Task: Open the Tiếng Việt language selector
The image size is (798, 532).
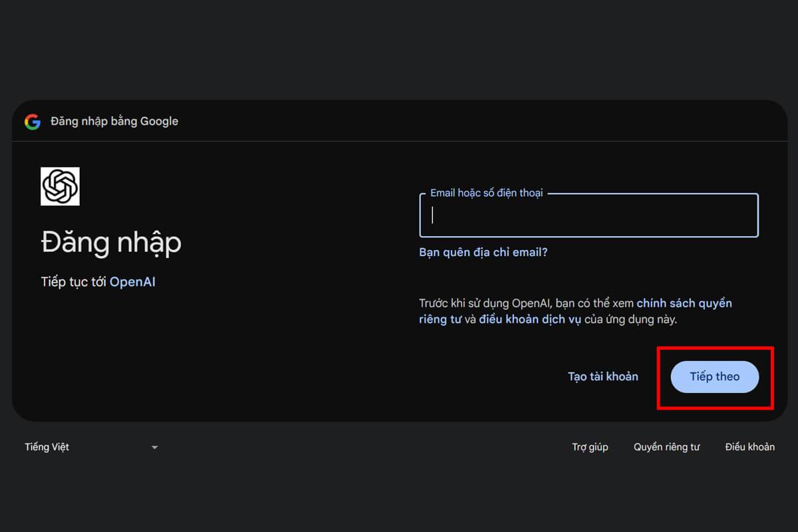Action: [x=47, y=447]
